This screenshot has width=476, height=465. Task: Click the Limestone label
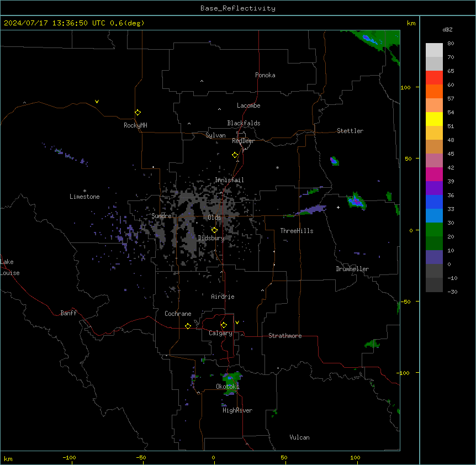84,197
